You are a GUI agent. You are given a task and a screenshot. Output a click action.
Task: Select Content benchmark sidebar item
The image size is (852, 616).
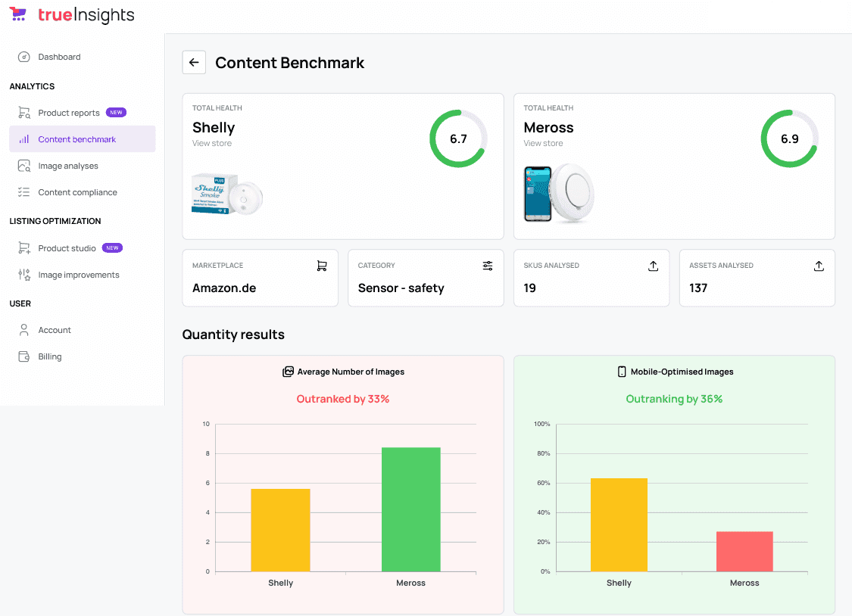pyautogui.click(x=83, y=139)
